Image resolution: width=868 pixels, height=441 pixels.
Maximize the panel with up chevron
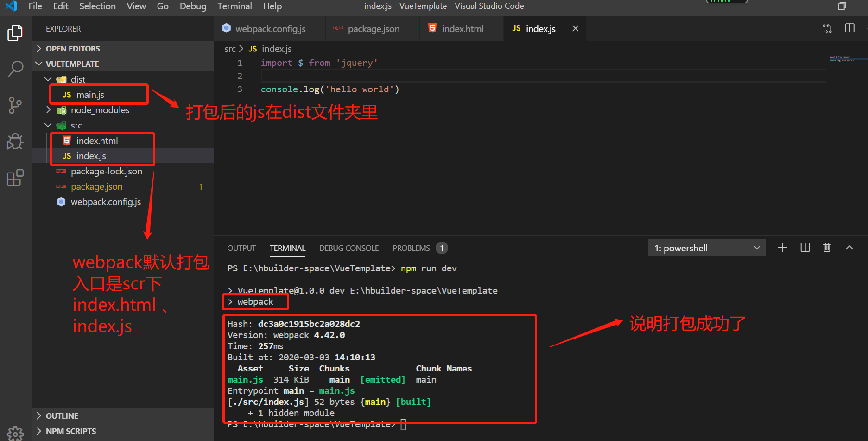click(849, 248)
